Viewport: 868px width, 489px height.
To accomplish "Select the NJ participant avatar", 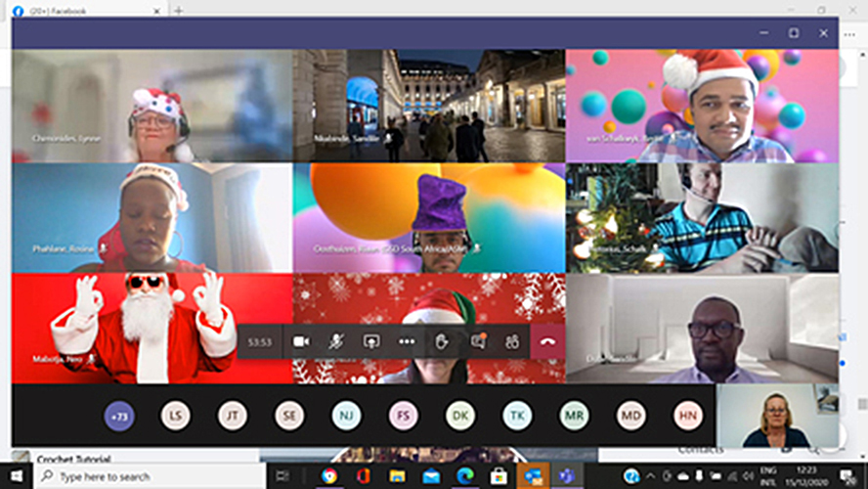I will tap(346, 416).
